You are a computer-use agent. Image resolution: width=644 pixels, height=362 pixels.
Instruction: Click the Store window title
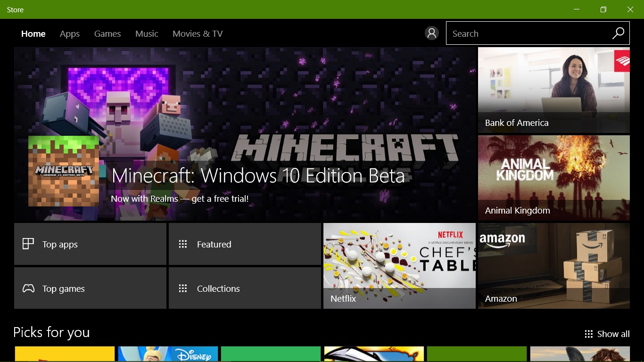point(15,9)
